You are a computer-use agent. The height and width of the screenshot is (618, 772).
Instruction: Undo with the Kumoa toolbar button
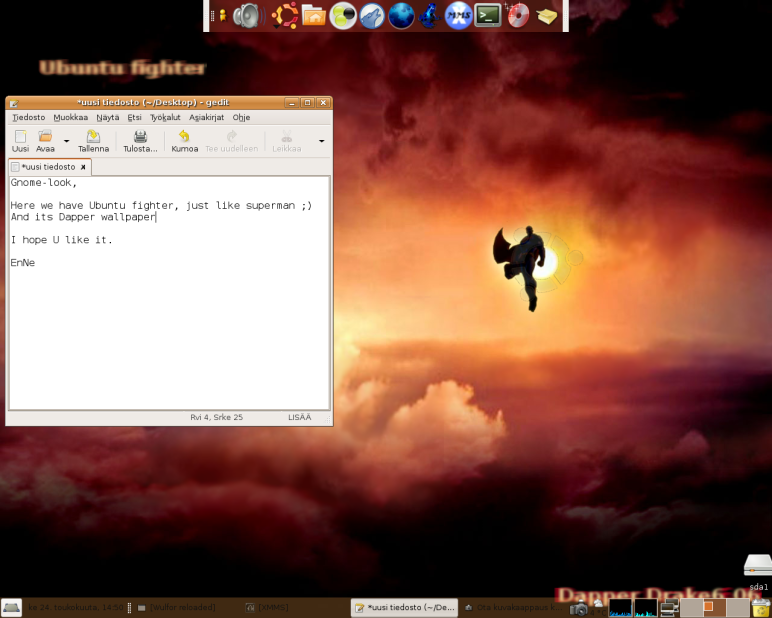pos(185,141)
